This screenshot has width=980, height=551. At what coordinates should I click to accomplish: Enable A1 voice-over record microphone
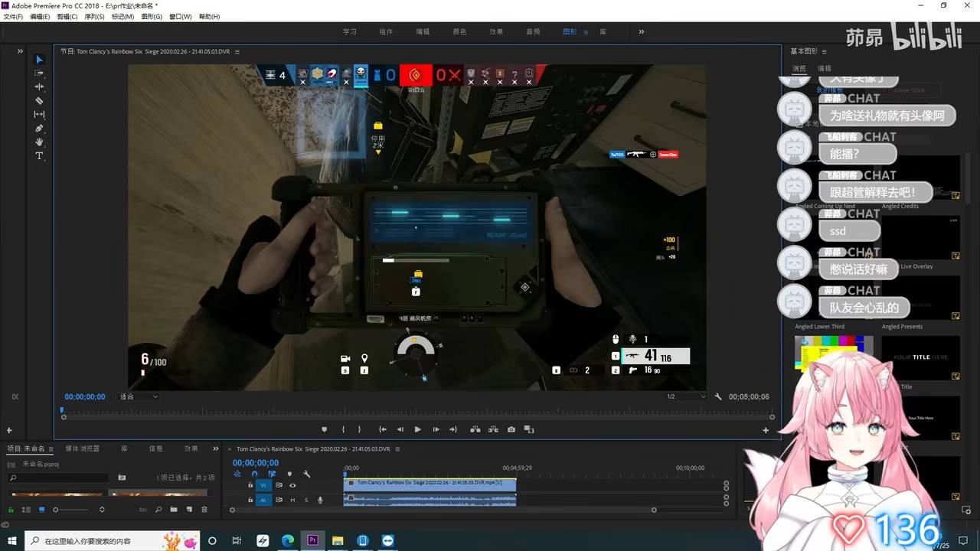click(320, 500)
